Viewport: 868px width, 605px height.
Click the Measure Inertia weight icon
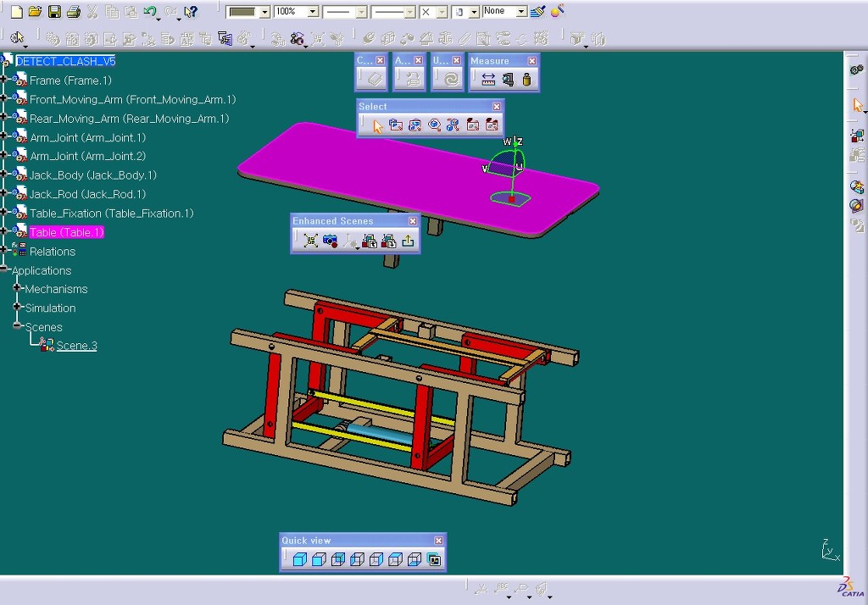pyautogui.click(x=526, y=79)
